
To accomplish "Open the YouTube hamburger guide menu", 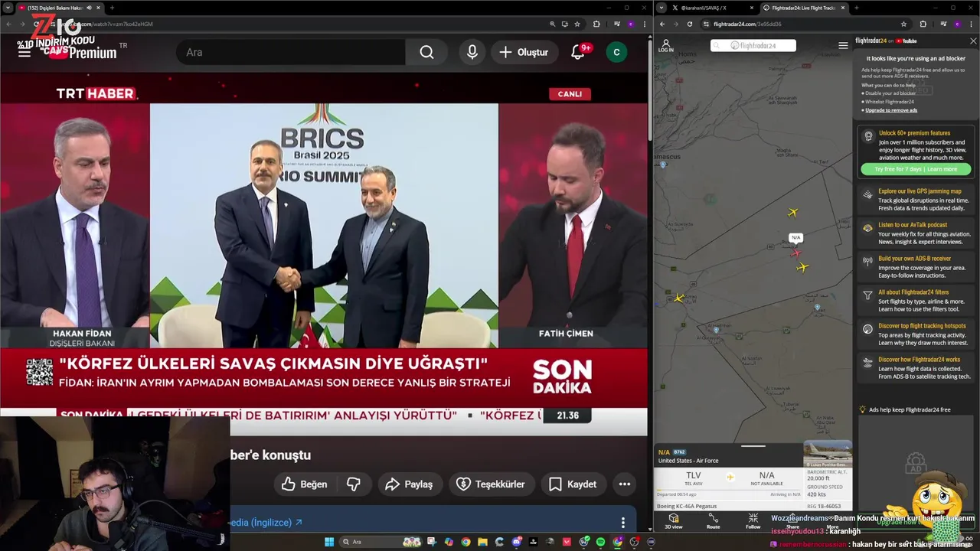I will point(24,52).
